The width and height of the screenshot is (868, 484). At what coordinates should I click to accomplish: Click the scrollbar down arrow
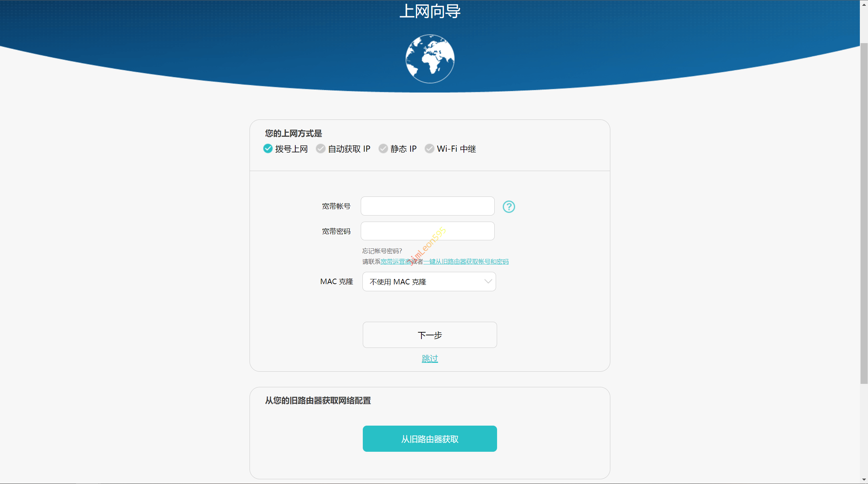click(x=864, y=480)
